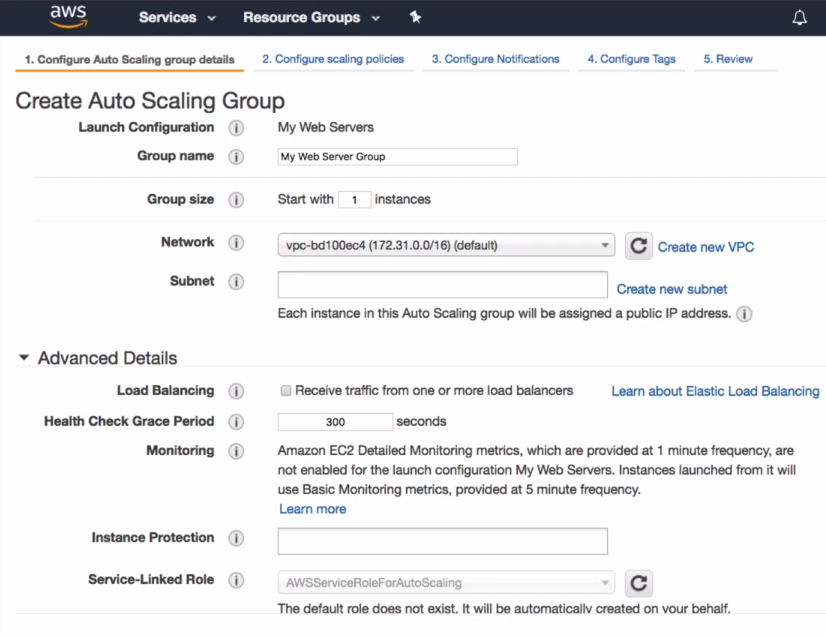Open the Service-Linked Role dropdown
826x636 pixels.
[445, 583]
